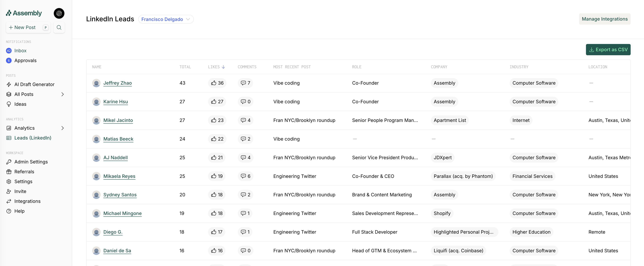Go to Approvals in sidebar
Screen dimensions: 644x266
point(25,61)
